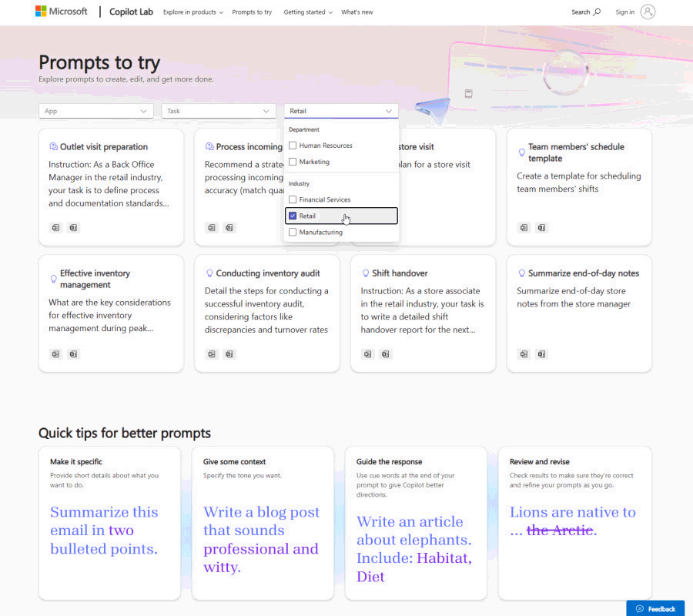The height and width of the screenshot is (616, 693).
Task: Open the Explore in products menu
Action: [192, 12]
